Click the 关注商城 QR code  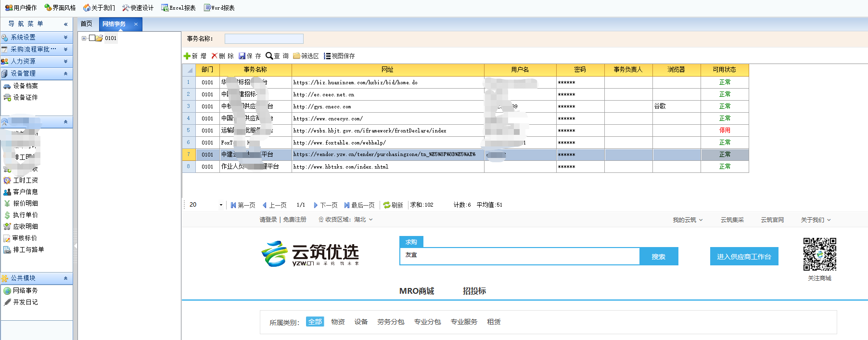819,254
